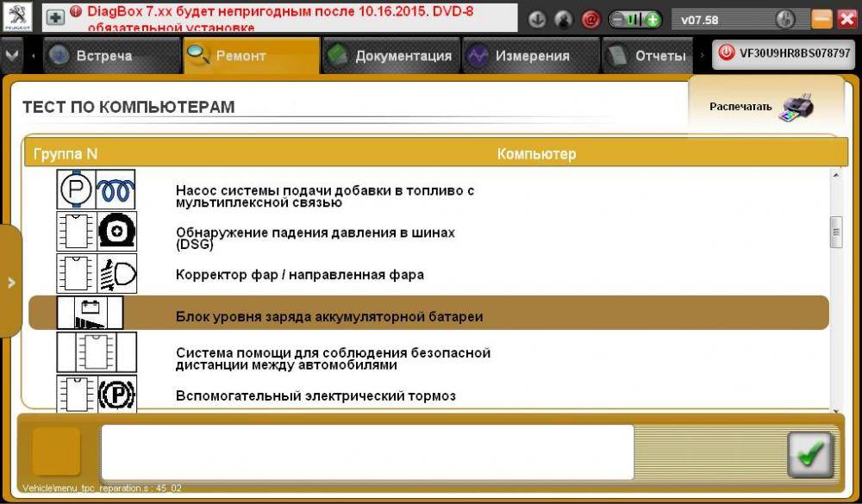Click the Peugeot logo icon
The height and width of the screenshot is (504, 862).
pos(18,17)
